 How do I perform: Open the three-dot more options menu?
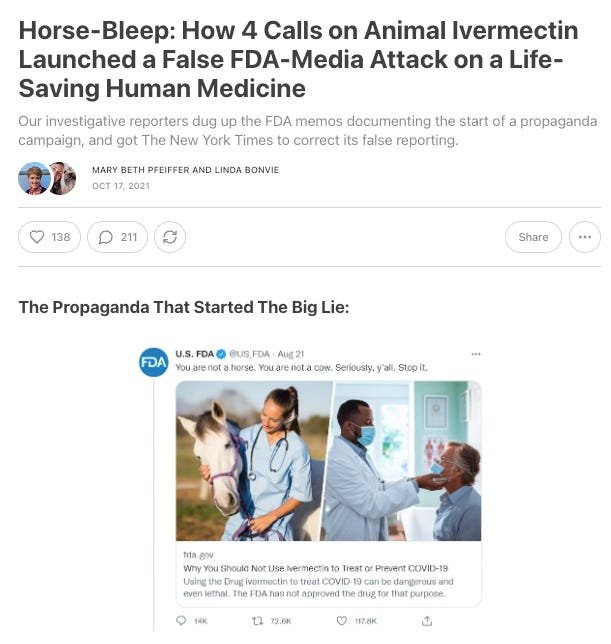[x=585, y=237]
